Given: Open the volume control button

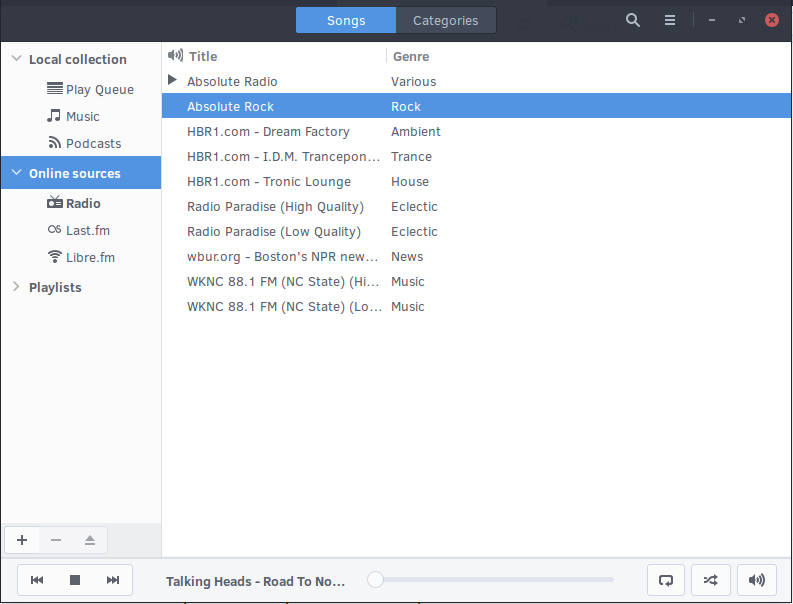Looking at the screenshot, I should 757,580.
